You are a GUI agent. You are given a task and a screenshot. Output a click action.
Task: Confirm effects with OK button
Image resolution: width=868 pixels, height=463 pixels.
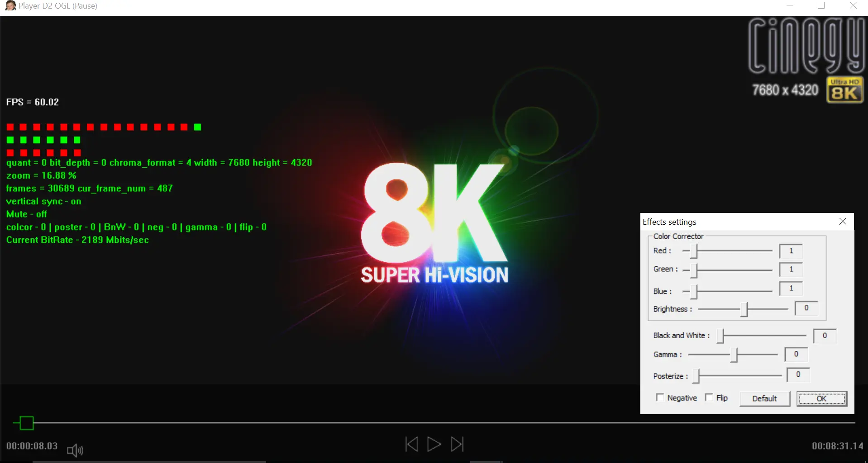(821, 398)
